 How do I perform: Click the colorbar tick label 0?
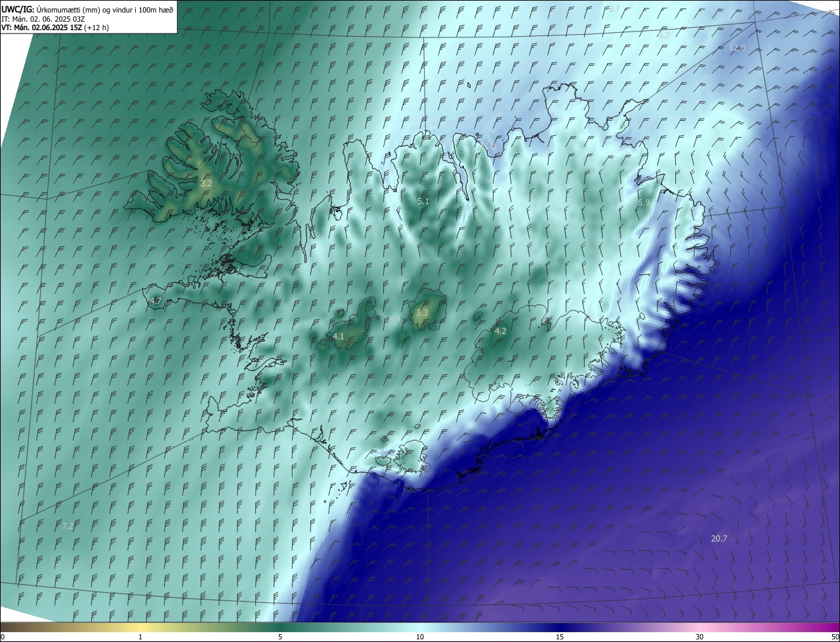pos(3,637)
